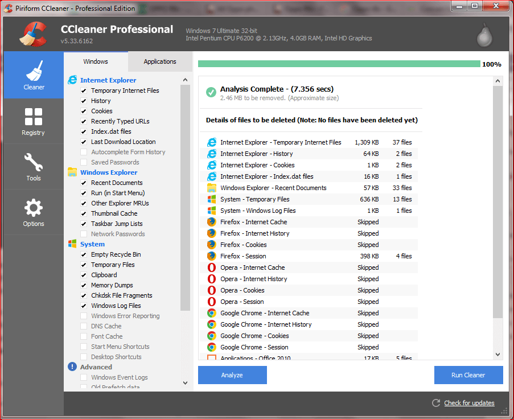
Task: Select the Opera - Internet History result icon
Action: tap(212, 279)
